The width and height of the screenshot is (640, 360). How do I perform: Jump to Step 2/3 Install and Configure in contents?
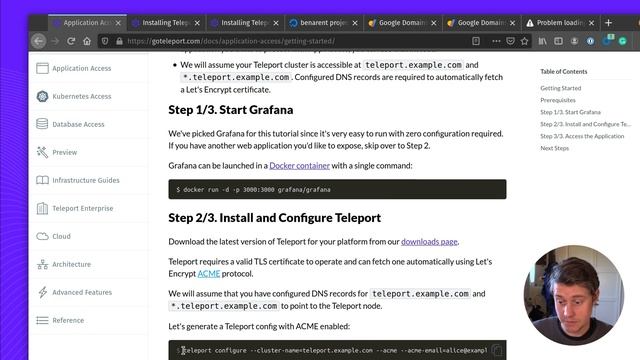(585, 124)
